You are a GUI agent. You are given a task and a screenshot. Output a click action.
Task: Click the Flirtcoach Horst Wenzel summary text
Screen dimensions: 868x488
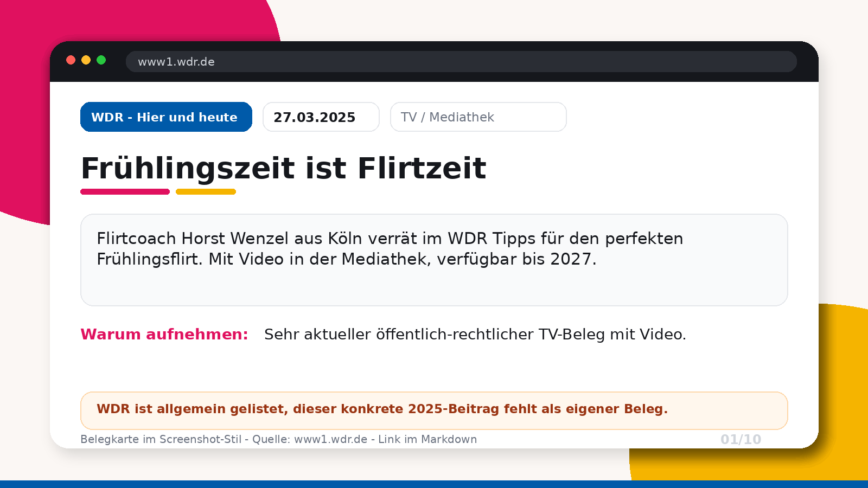coord(390,249)
